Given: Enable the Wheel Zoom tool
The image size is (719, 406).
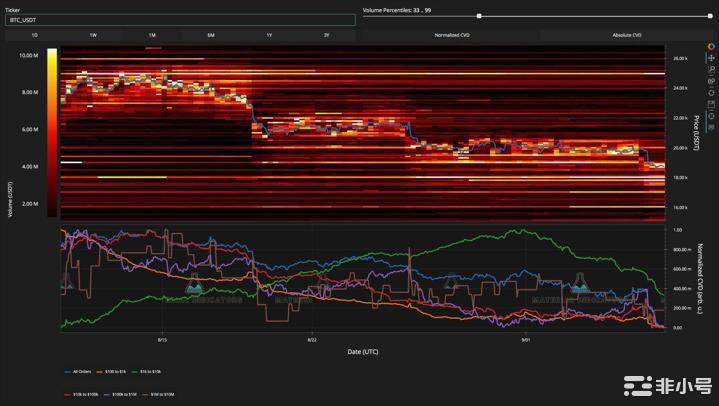Looking at the screenshot, I should [711, 80].
